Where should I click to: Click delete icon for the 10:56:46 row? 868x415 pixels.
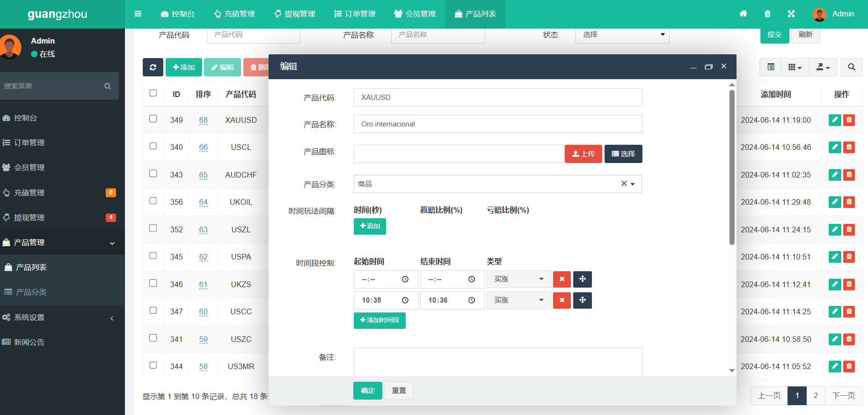pyautogui.click(x=849, y=147)
